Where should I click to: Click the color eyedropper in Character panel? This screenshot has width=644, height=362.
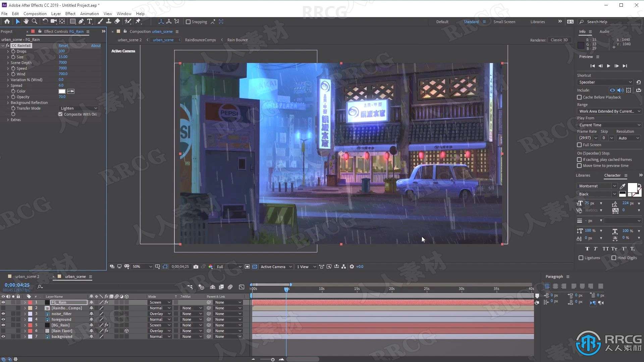pos(623,186)
